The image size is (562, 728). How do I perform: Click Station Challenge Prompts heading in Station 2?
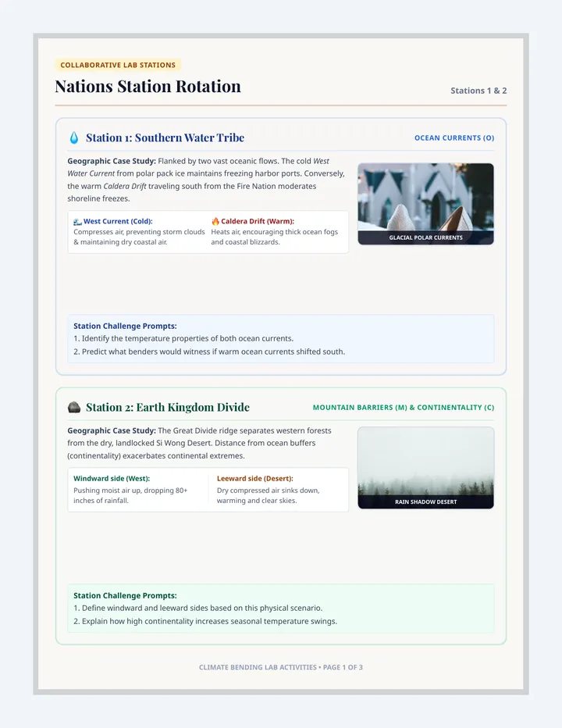[125, 595]
